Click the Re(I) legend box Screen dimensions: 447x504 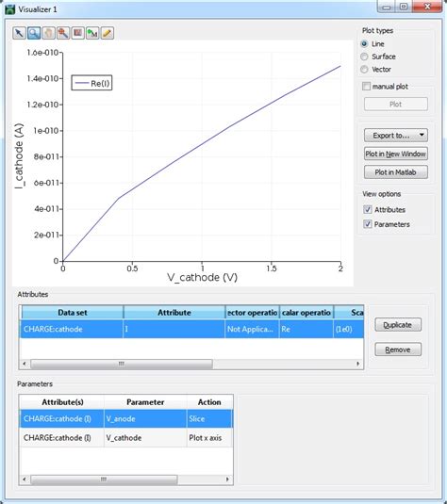click(x=91, y=83)
